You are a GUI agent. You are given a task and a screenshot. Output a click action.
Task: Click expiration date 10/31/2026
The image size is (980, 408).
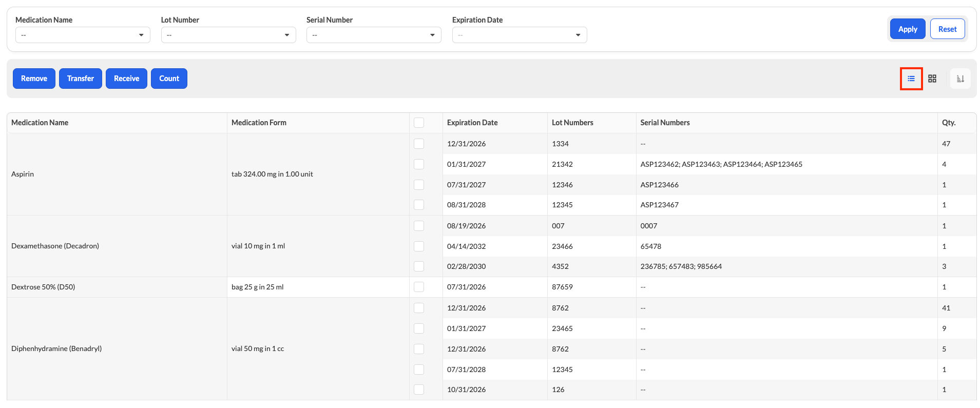click(x=466, y=390)
